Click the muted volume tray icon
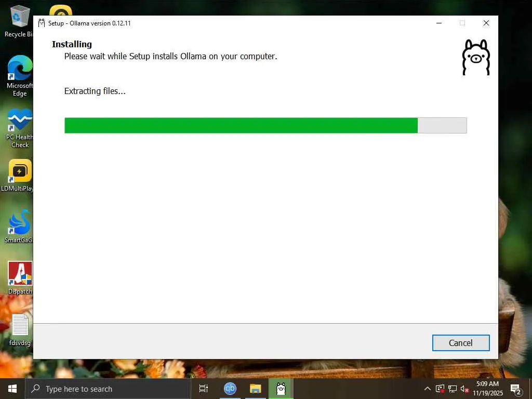532x399 pixels. (x=464, y=389)
